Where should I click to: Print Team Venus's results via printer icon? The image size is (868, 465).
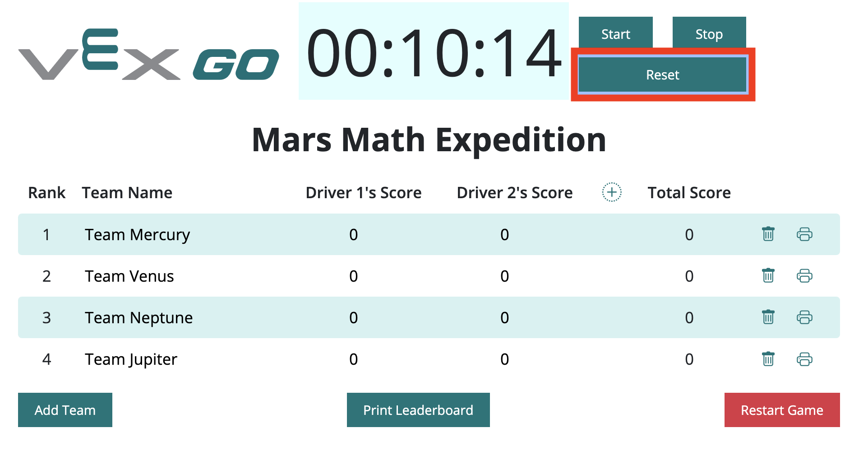[x=805, y=276]
